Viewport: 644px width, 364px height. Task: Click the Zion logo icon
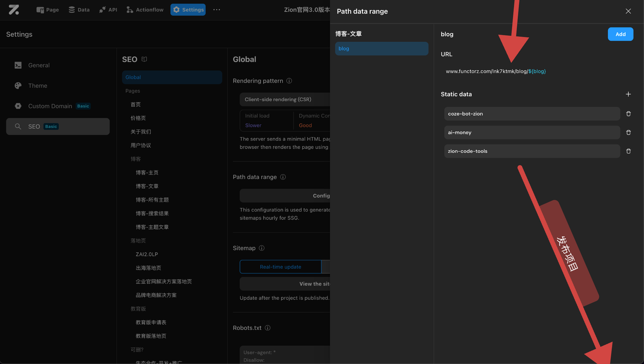(14, 10)
